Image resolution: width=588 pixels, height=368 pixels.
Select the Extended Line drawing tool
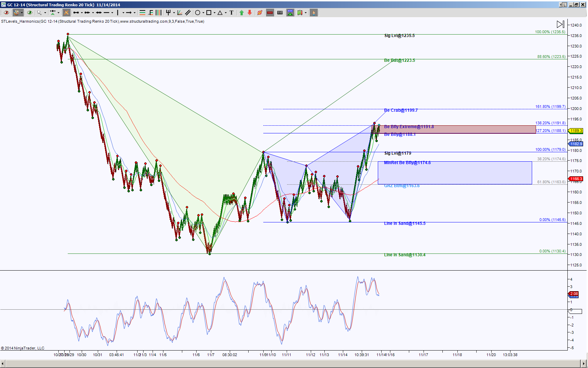99,13
